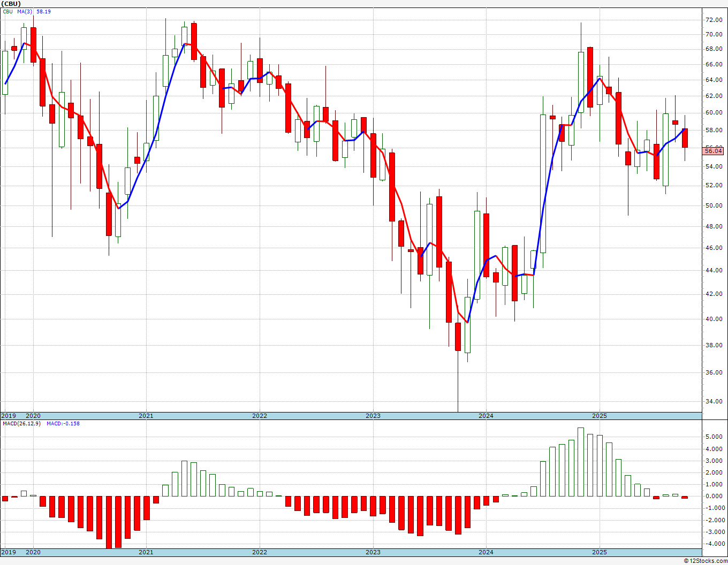Click the (CBU) chart title
Screen dimensions: 728x565
coord(11,4)
